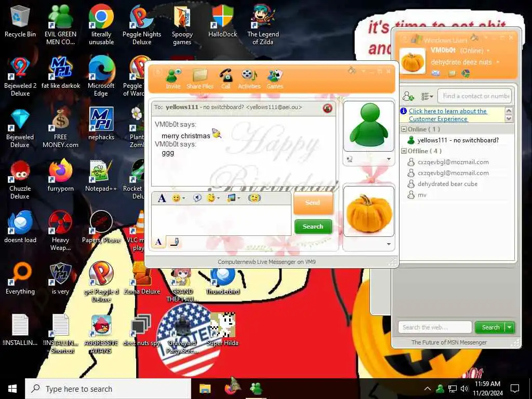The image size is (532, 399).
Task: Open The Legend of Zilda shortcut
Action: pos(263,25)
